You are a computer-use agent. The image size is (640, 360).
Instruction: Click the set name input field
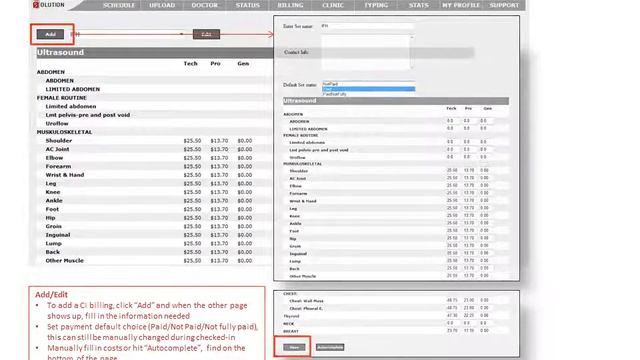[x=367, y=26]
